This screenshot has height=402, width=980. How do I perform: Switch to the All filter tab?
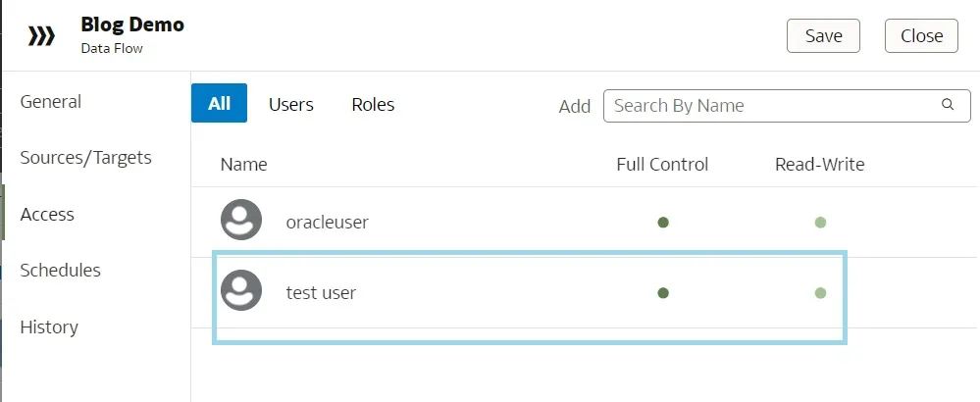(x=219, y=104)
